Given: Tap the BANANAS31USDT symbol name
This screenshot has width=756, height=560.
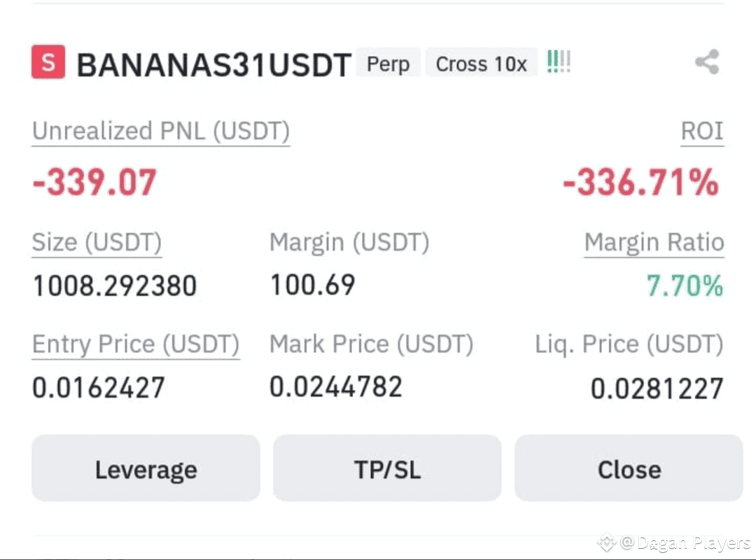Looking at the screenshot, I should click(x=213, y=64).
